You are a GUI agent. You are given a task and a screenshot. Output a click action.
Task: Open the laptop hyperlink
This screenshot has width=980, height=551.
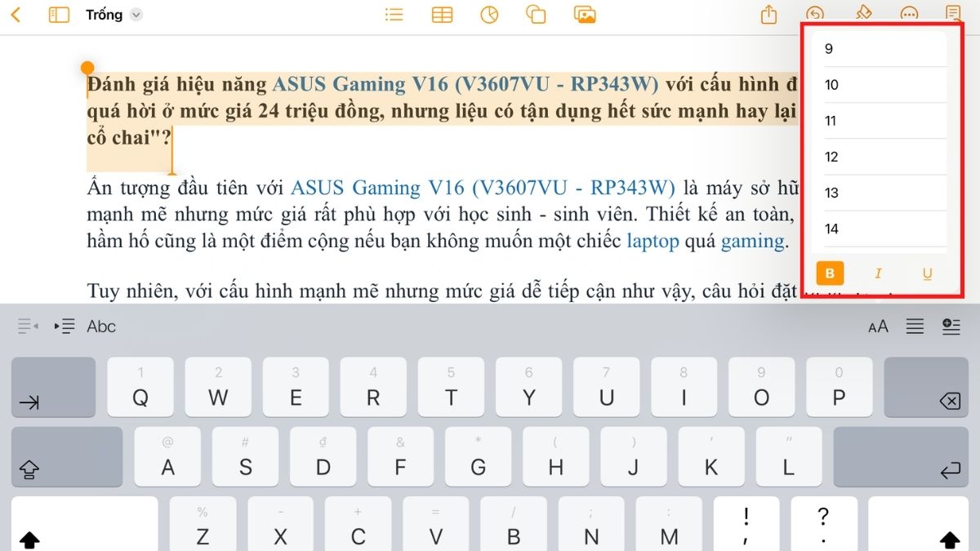[653, 242]
